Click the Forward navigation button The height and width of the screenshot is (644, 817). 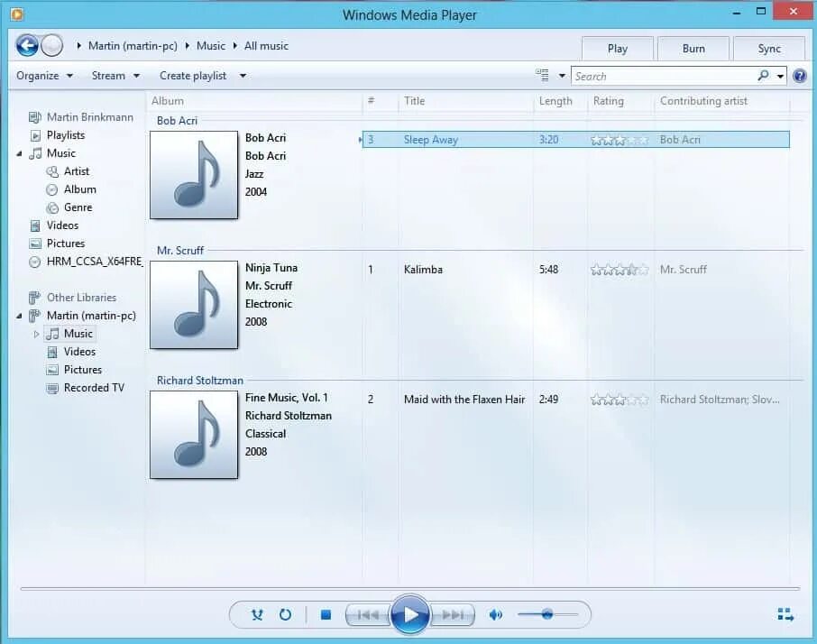coord(51,46)
